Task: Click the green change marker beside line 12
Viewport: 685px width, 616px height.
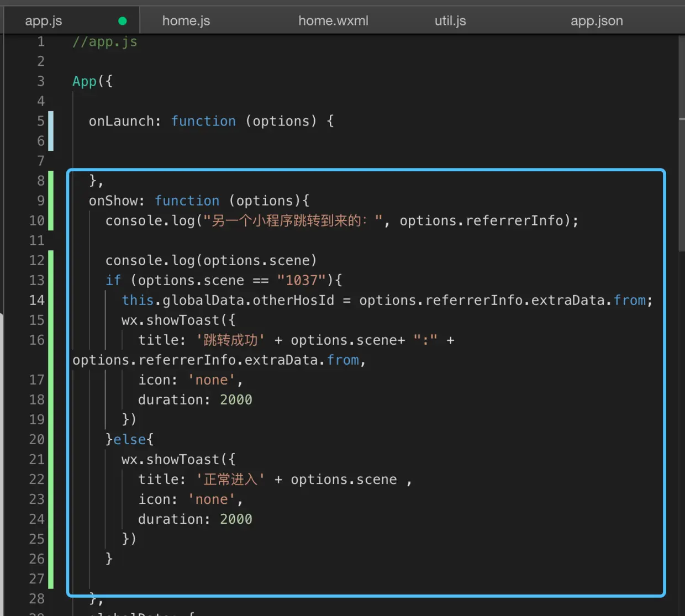Action: (51, 260)
